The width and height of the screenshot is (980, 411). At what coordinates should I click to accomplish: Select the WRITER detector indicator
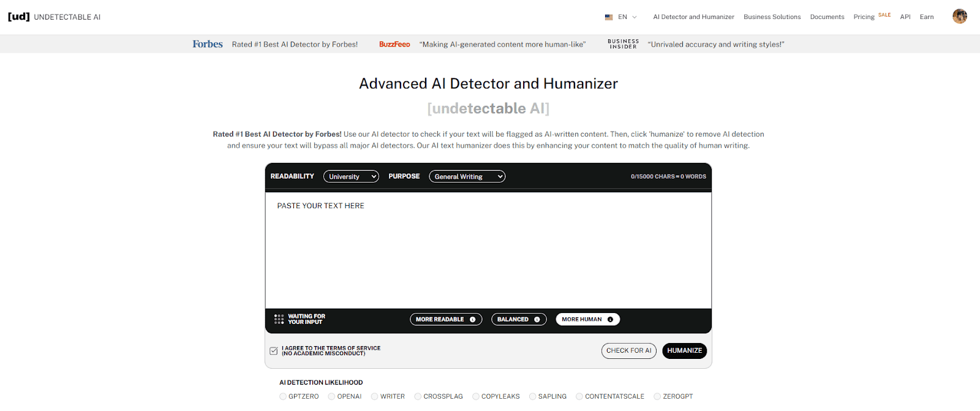tap(374, 396)
